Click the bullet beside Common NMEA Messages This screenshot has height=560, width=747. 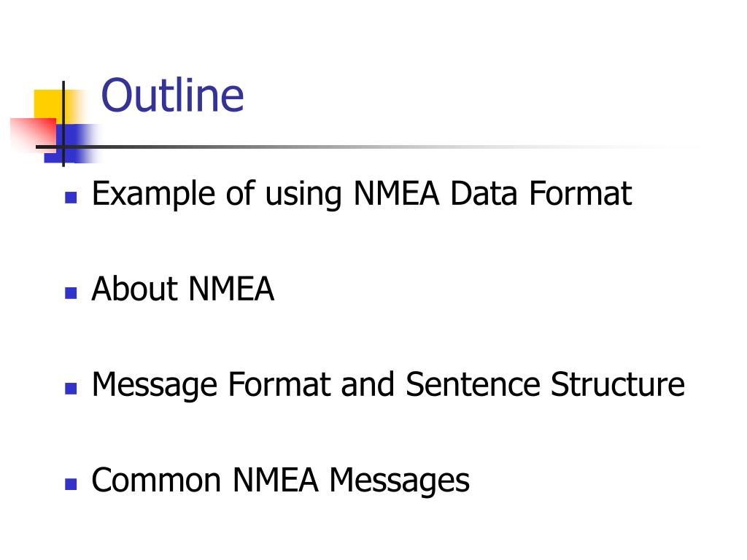click(x=71, y=484)
